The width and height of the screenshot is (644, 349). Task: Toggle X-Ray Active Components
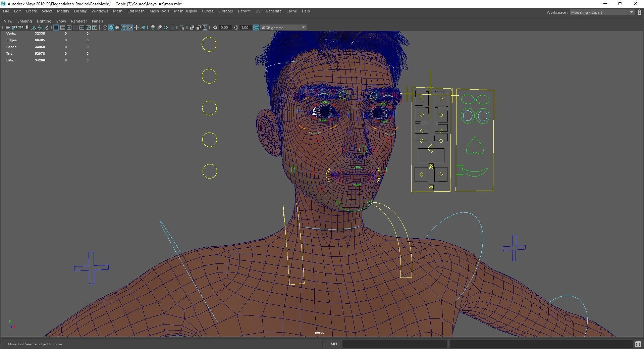click(x=199, y=28)
